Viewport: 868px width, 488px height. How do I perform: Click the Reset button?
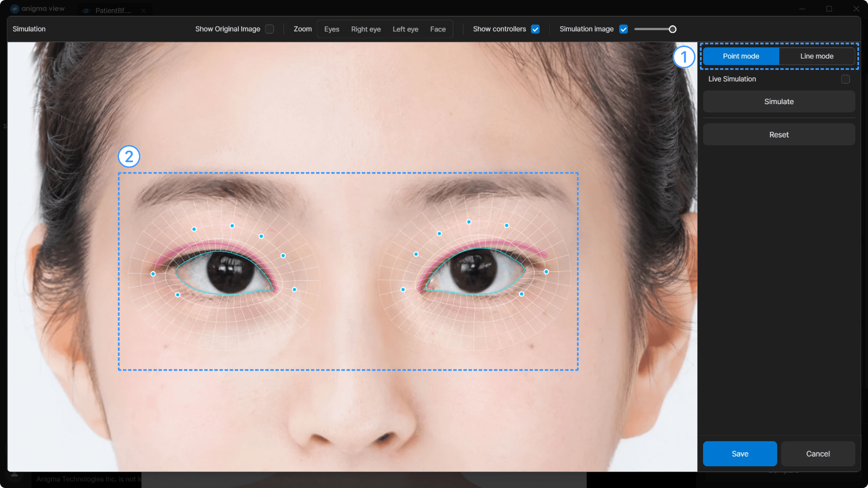click(779, 134)
